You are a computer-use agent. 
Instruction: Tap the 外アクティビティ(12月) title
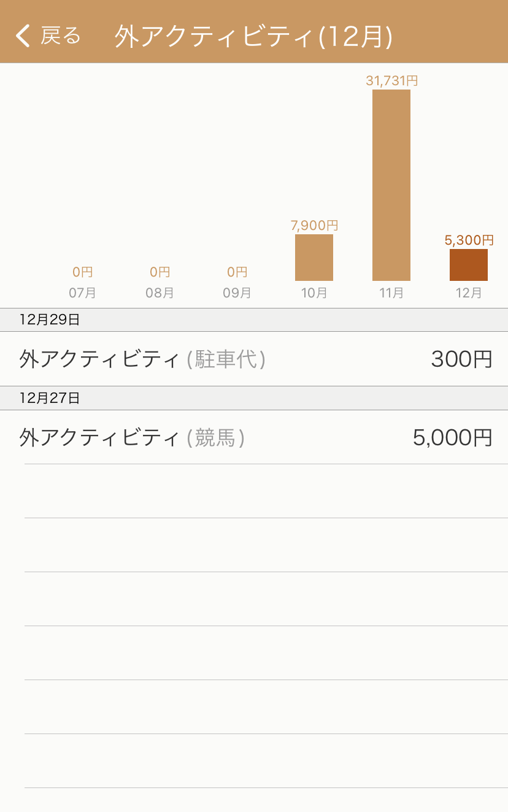[253, 36]
